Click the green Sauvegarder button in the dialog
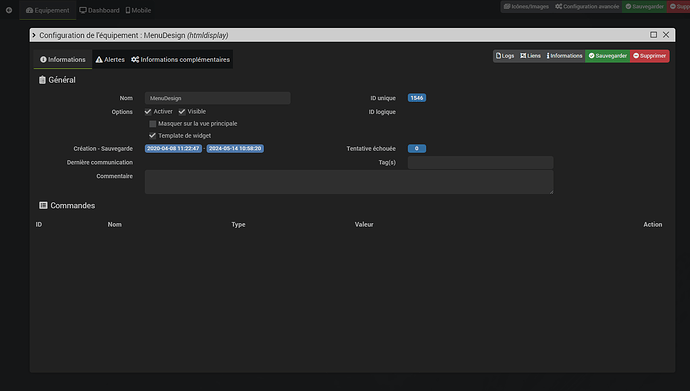This screenshot has width=690, height=391. [x=607, y=56]
